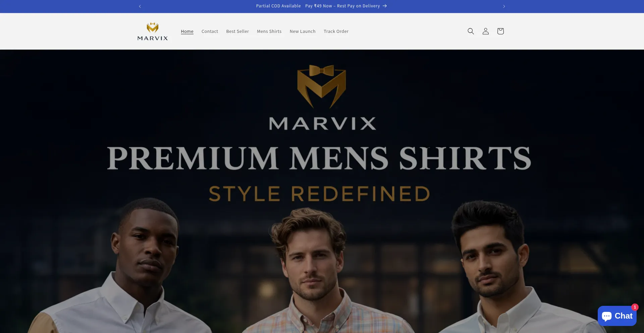Follow the Partial COD Available announcement link
644x333 pixels.
point(321,6)
